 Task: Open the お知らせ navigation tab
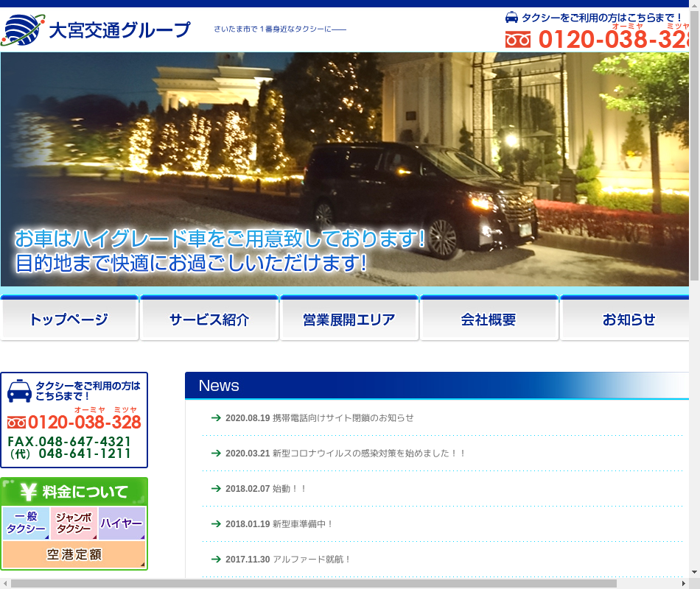click(x=629, y=320)
